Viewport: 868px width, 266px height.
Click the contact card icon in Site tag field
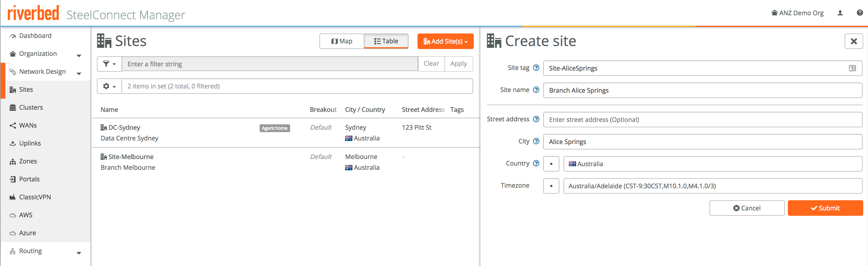coord(852,68)
